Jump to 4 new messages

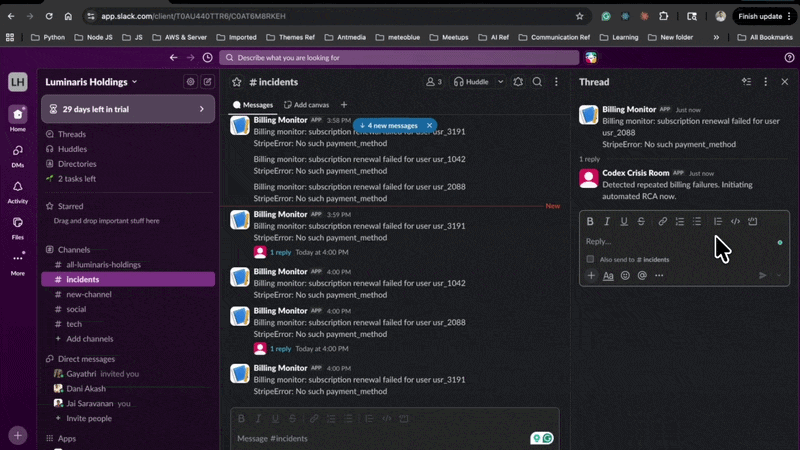coord(389,126)
